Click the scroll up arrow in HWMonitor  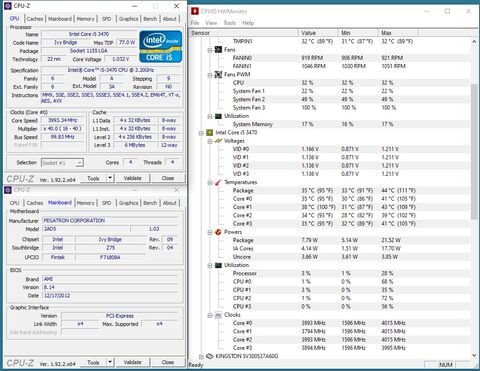coord(474,42)
